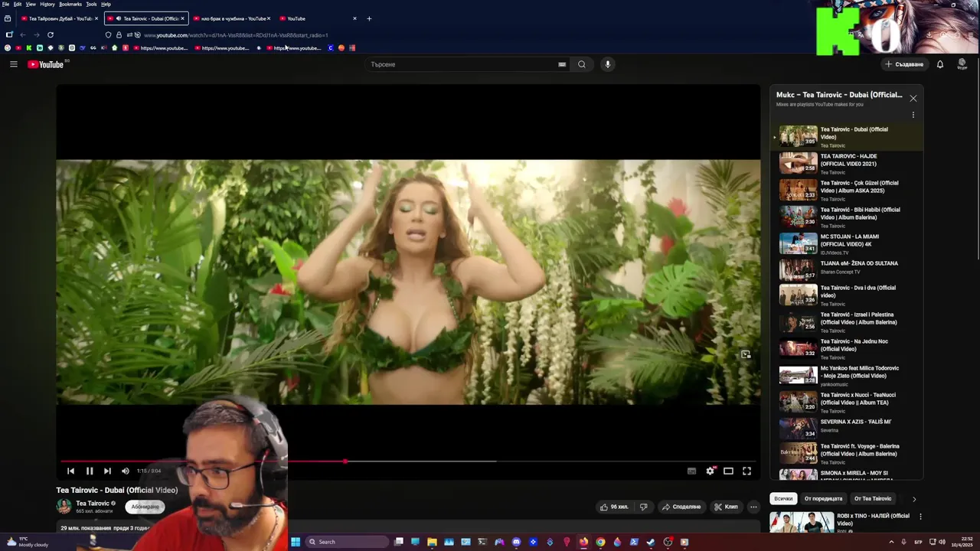This screenshot has width=980, height=551.
Task: Select Mc Yankoo - Moje Zlato entry
Action: (846, 376)
